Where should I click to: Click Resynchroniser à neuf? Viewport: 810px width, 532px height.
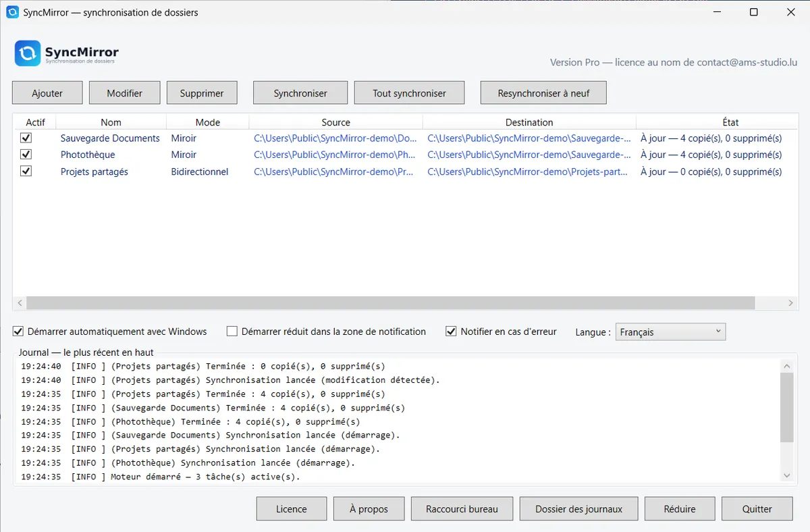[x=543, y=93]
